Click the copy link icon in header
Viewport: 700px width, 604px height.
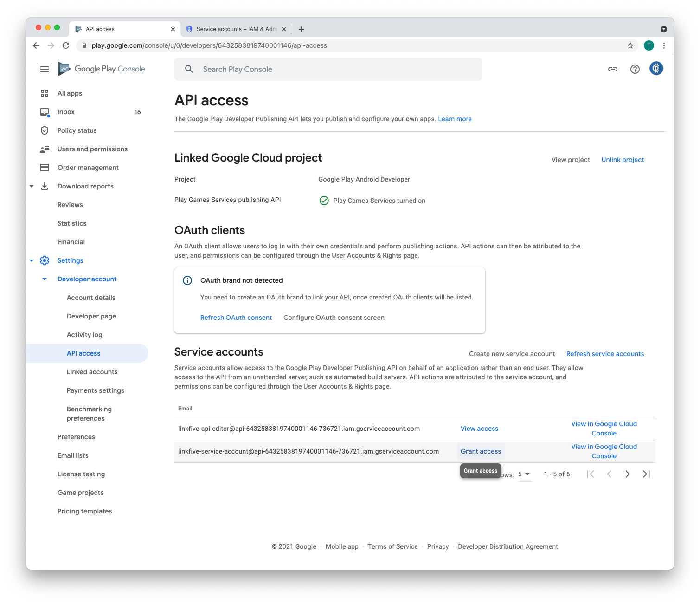coord(613,69)
